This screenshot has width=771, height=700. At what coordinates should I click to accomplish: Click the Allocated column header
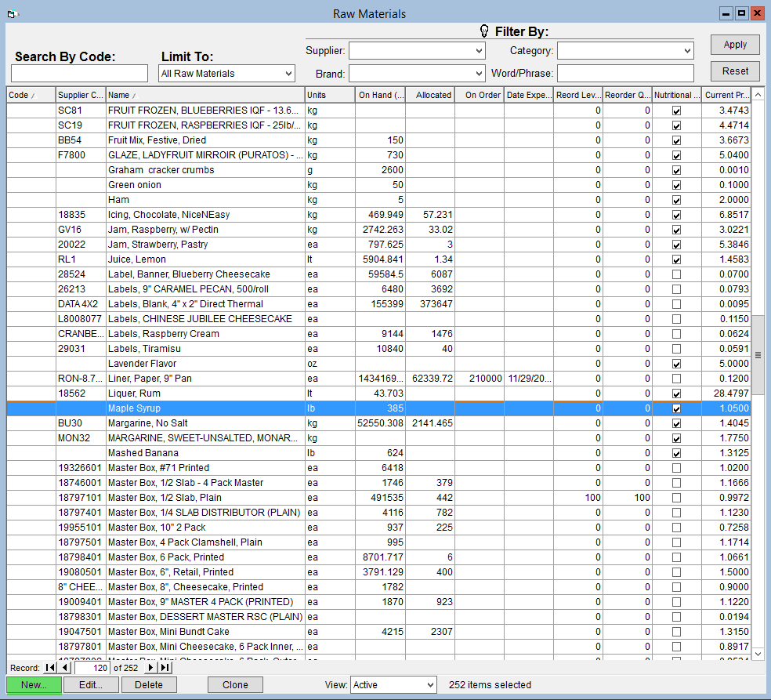[429, 95]
